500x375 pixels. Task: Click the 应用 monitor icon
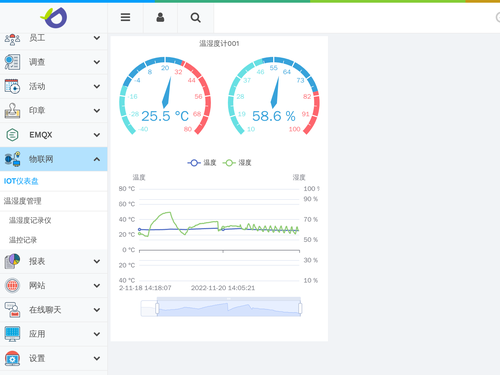point(12,334)
